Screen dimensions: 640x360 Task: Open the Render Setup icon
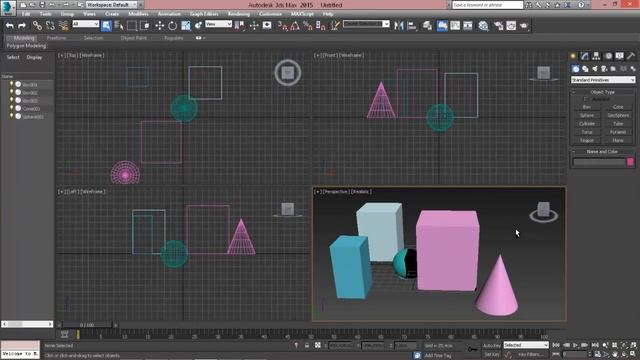coord(498,26)
